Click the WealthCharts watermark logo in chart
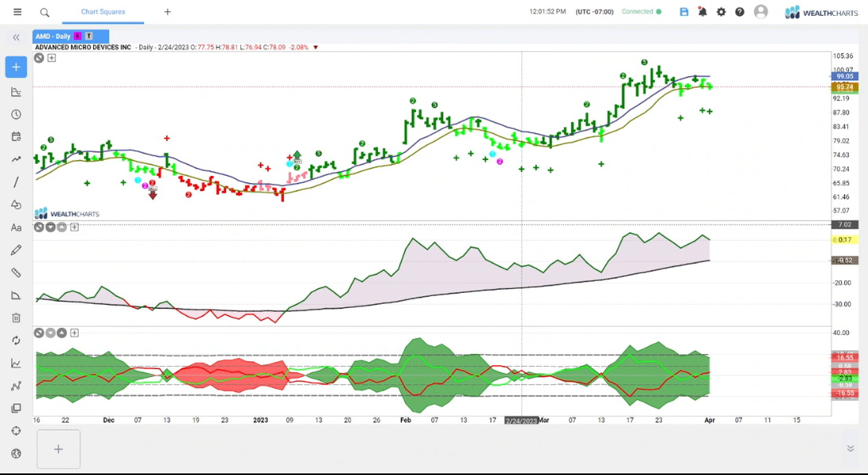This screenshot has height=475, width=868. pos(67,214)
